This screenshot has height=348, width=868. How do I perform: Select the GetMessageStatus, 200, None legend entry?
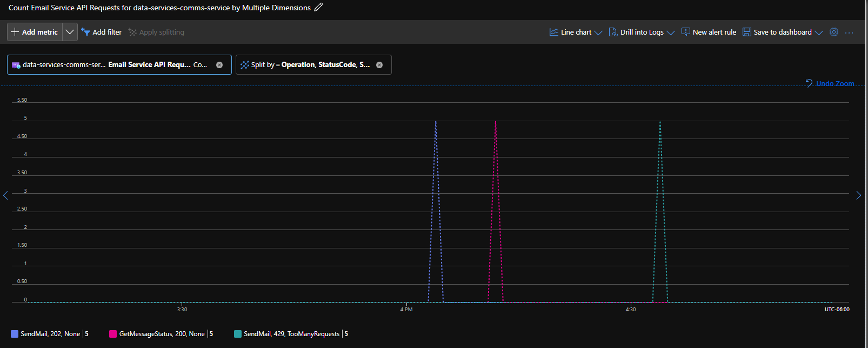point(162,334)
